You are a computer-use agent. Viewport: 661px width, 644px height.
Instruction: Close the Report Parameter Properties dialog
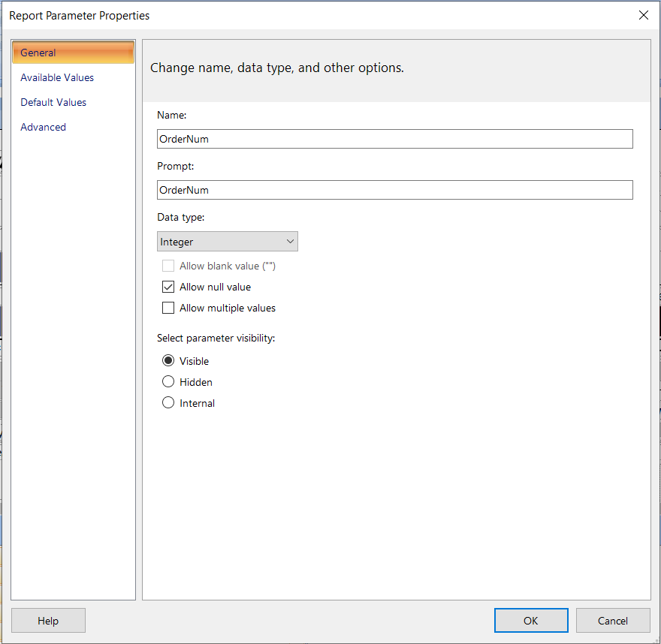(x=643, y=15)
